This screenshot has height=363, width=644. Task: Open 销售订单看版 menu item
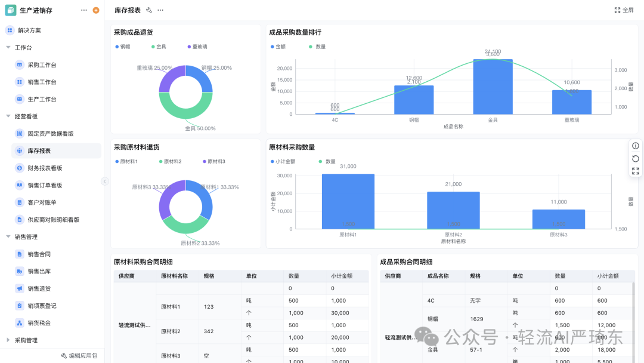tap(45, 186)
